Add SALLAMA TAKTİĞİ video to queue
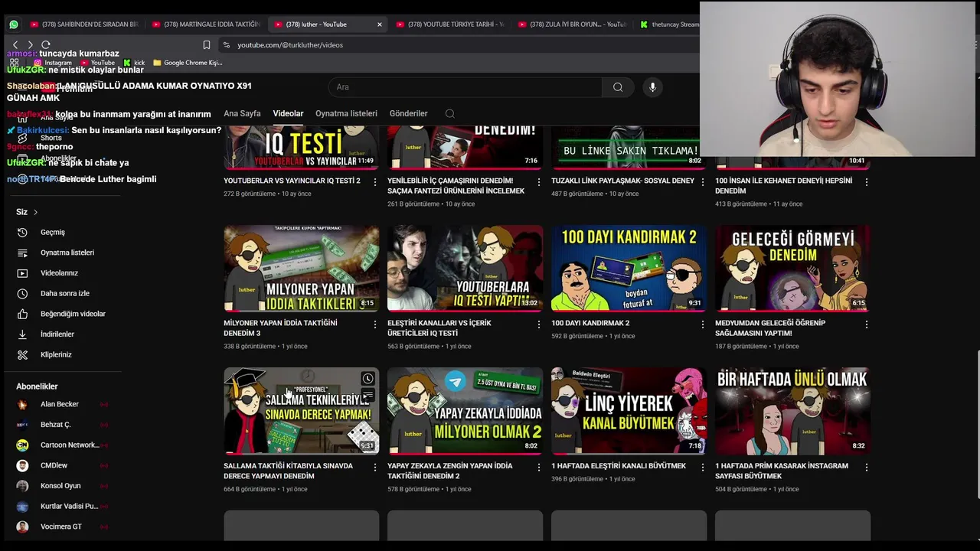 pos(367,396)
